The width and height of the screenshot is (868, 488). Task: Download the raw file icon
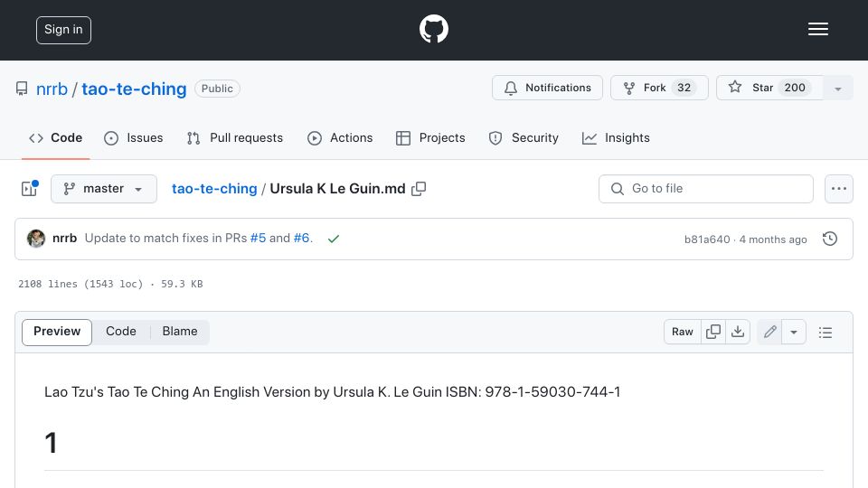738,332
